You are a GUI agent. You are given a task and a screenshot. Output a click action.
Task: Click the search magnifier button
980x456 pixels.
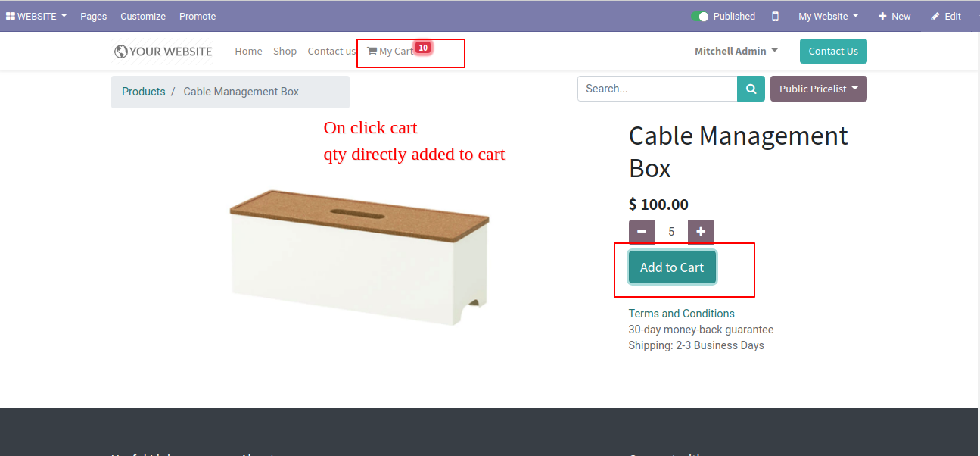(x=751, y=89)
